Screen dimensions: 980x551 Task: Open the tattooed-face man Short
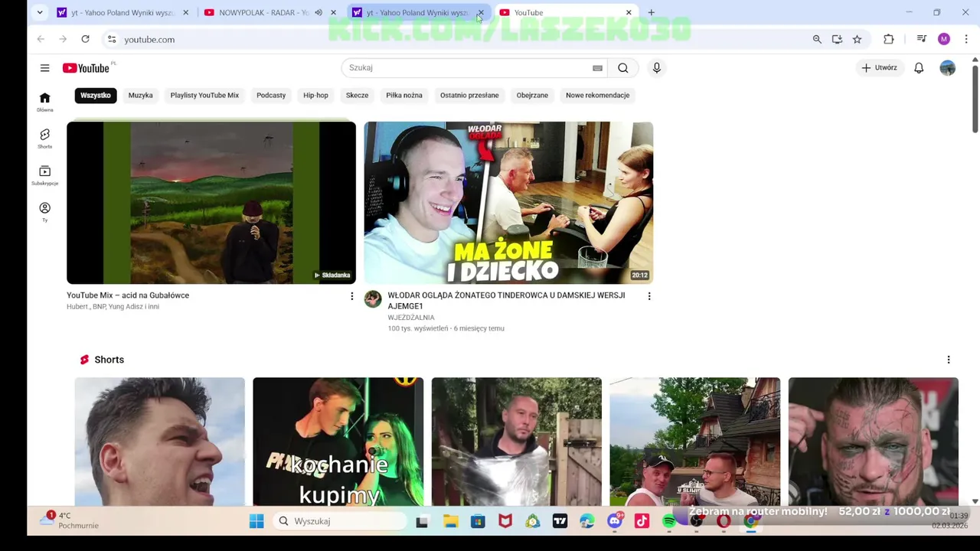(874, 442)
